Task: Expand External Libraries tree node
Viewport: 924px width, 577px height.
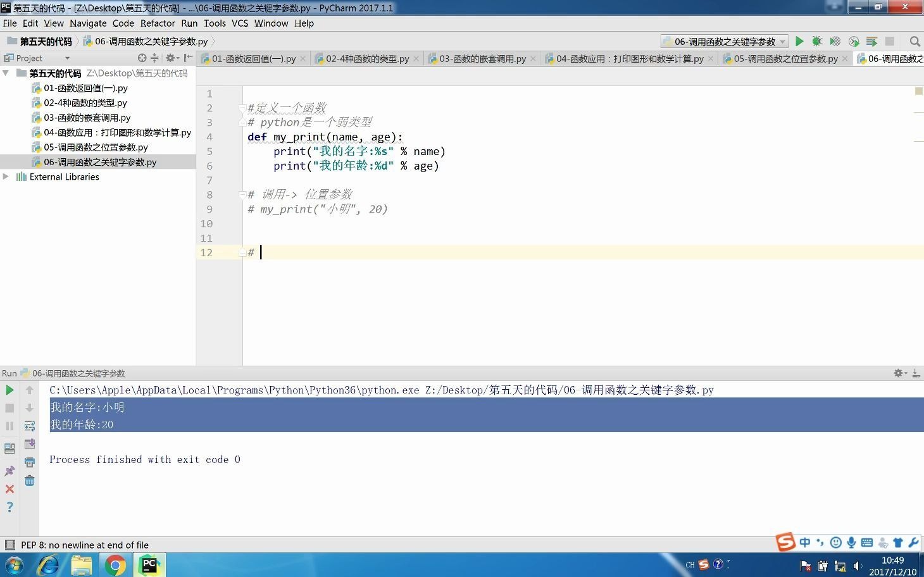Action: coord(6,177)
